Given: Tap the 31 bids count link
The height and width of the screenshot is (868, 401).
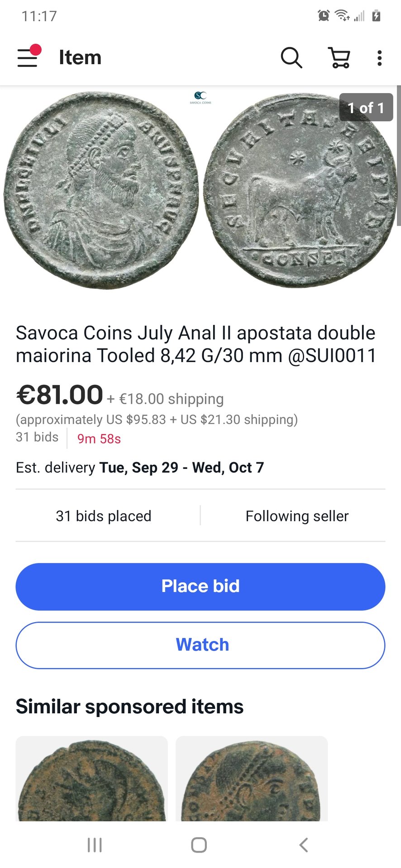Looking at the screenshot, I should tap(37, 437).
